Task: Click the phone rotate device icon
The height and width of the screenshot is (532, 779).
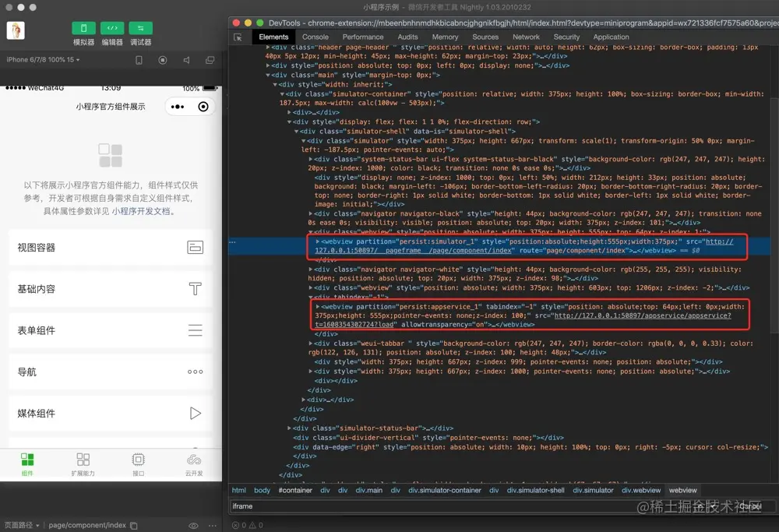Action: [x=139, y=60]
